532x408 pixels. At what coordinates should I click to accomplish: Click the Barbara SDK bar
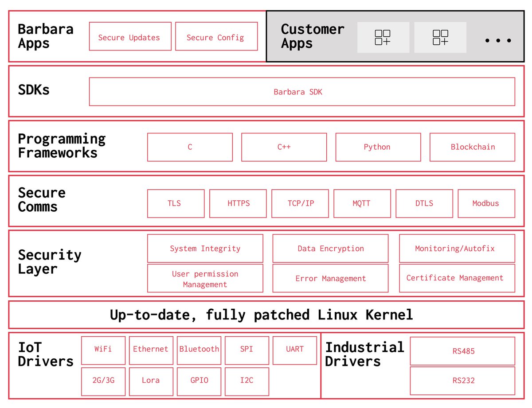click(x=302, y=92)
